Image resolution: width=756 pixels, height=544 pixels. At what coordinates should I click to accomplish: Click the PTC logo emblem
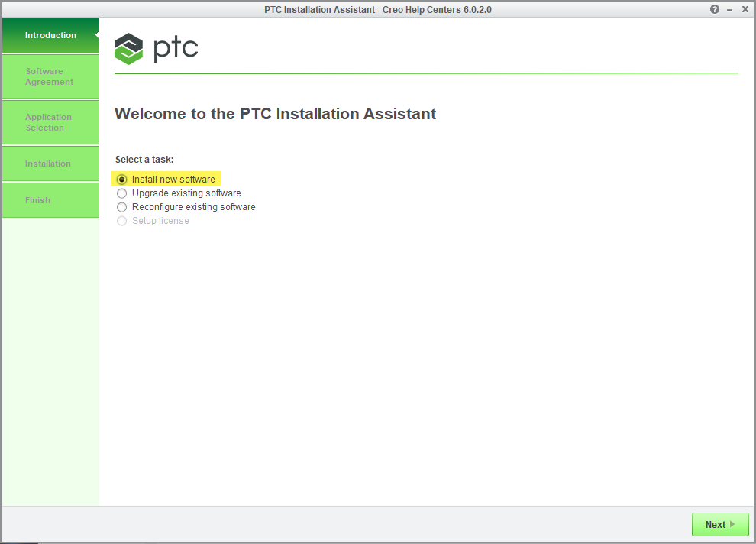pos(128,49)
